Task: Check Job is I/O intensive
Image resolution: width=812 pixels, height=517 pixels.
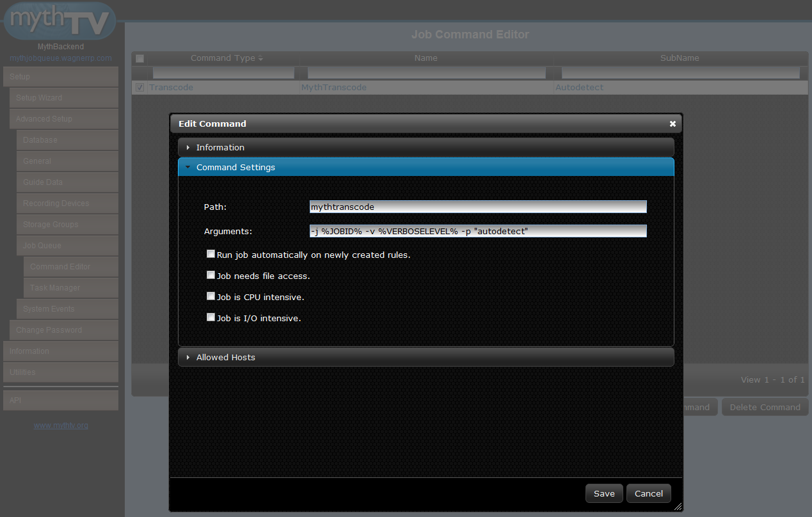Action: (x=211, y=317)
